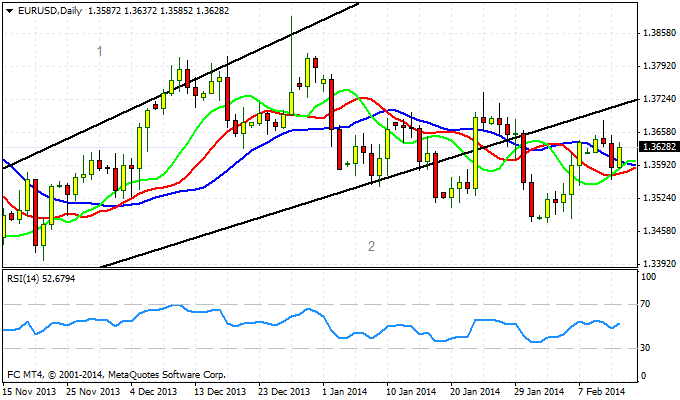Viewport: 680px width, 400px height.
Task: Click the OHLC values 1.35872 1.36372 1.35852 1.36282
Action: (x=158, y=11)
